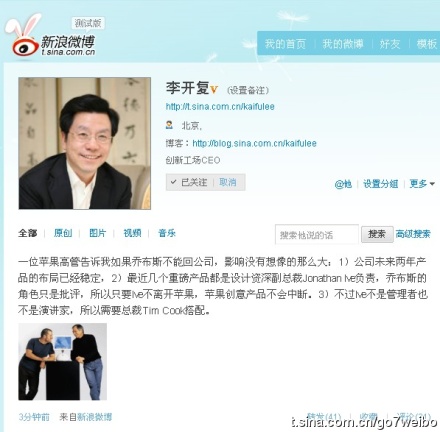Viewport: 440px width, 432px height.
Task: Open the blog.sina.com.cn/kaifulee link
Action: click(255, 143)
